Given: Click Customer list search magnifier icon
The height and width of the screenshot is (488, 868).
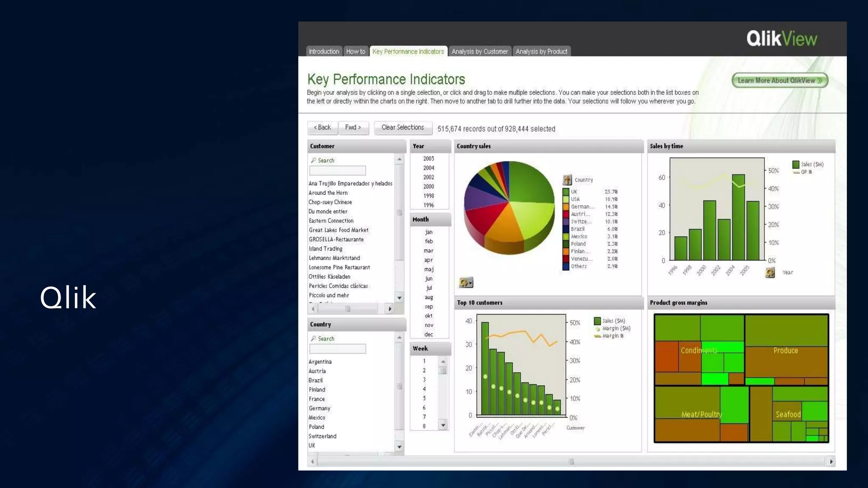Looking at the screenshot, I should [x=313, y=161].
